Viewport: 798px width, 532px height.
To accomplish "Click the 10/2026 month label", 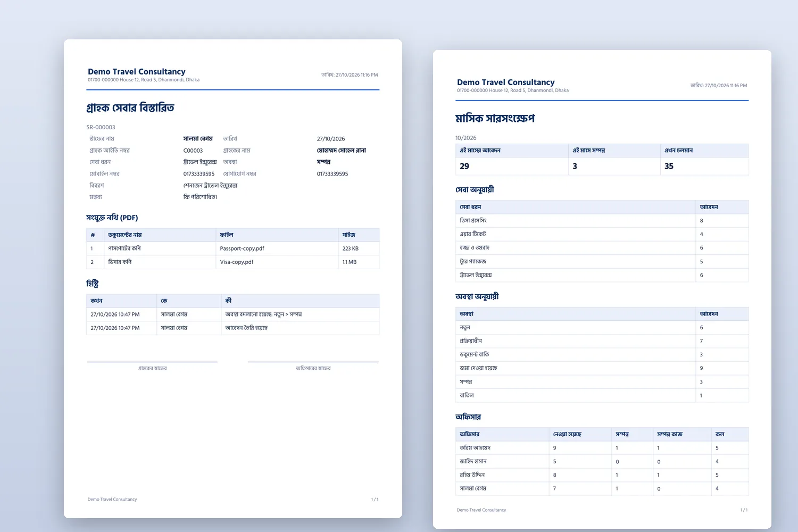I will pyautogui.click(x=466, y=138).
